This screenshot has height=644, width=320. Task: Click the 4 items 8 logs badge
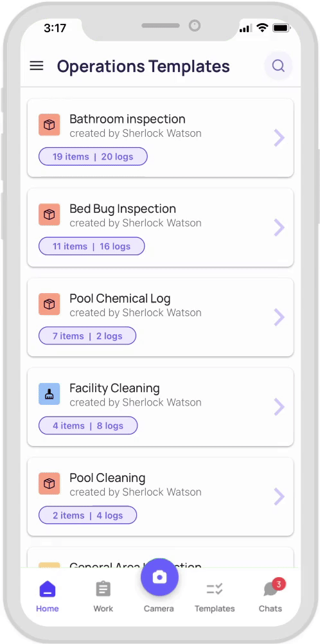tap(88, 425)
